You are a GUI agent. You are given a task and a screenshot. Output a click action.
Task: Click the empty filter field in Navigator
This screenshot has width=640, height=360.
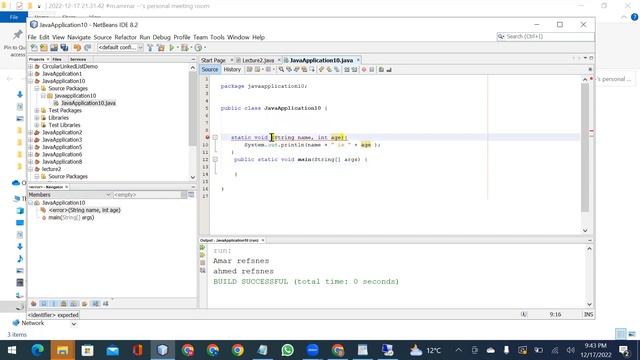click(147, 195)
